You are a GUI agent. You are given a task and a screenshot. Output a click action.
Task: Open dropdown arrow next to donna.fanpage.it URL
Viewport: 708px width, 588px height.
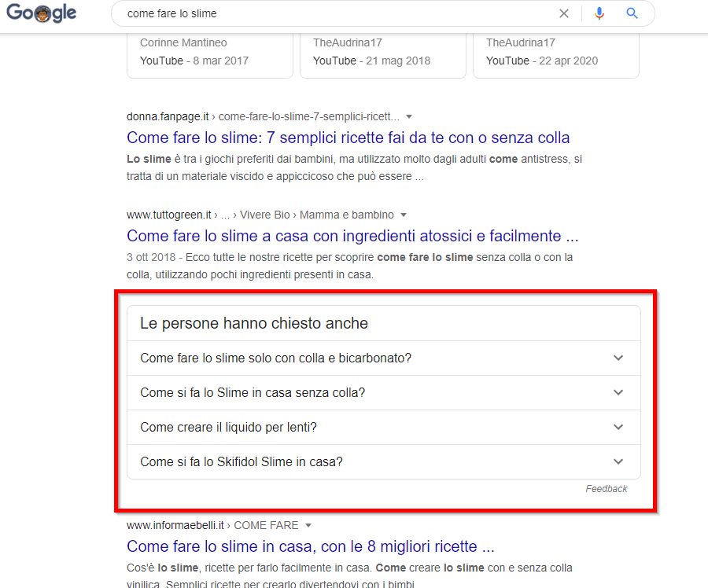(408, 117)
